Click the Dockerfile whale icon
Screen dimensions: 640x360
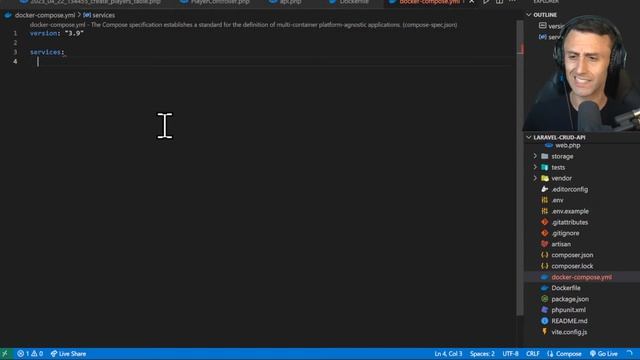coord(544,288)
